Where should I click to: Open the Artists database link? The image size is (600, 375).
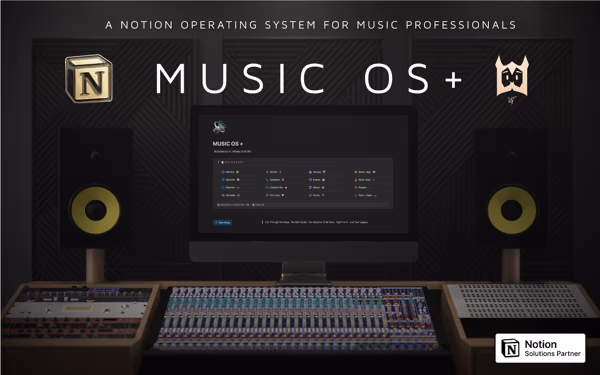[274, 172]
